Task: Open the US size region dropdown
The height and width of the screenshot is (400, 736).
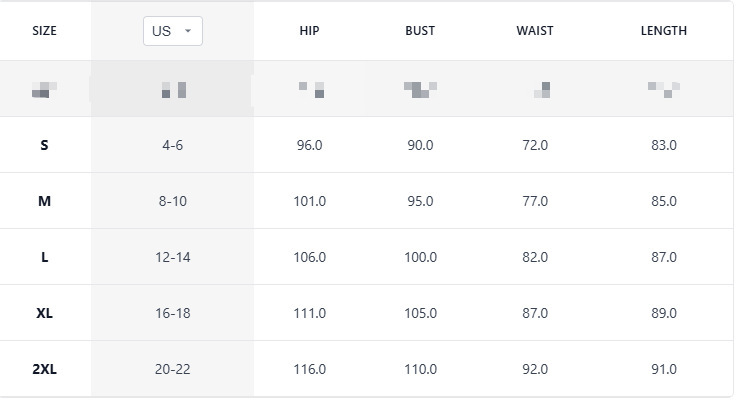Action: coord(172,31)
